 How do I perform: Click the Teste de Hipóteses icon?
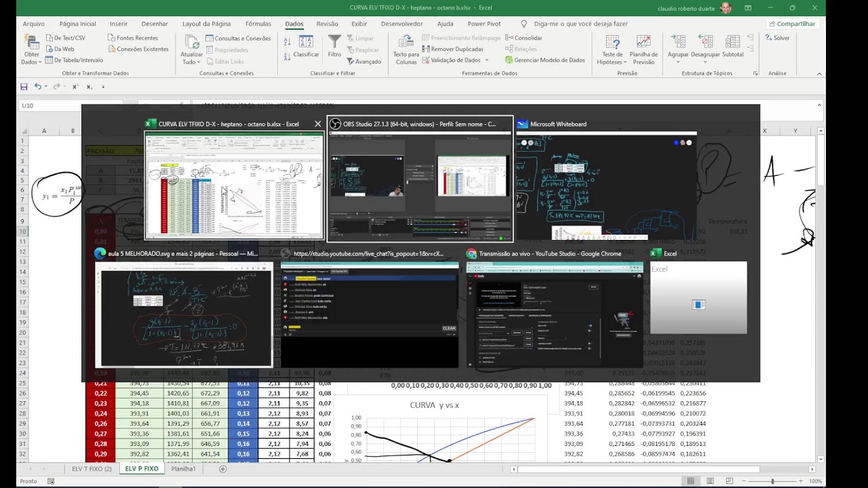pyautogui.click(x=612, y=42)
